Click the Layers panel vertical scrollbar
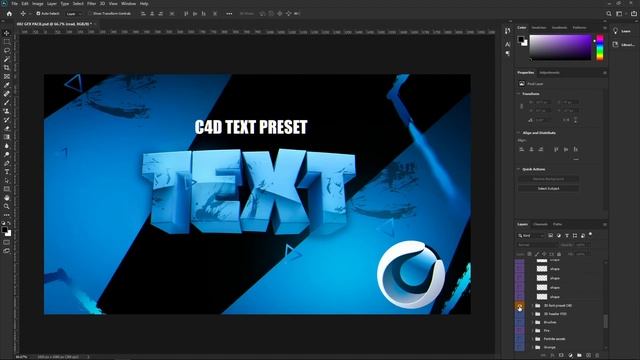This screenshot has height=360, width=640. pyautogui.click(x=605, y=321)
